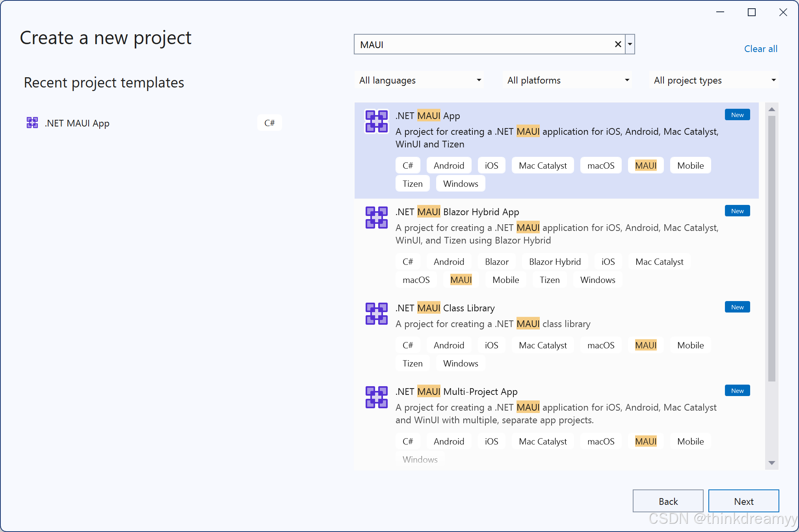Open the All project types dropdown
Image resolution: width=799 pixels, height=532 pixels.
coord(714,80)
